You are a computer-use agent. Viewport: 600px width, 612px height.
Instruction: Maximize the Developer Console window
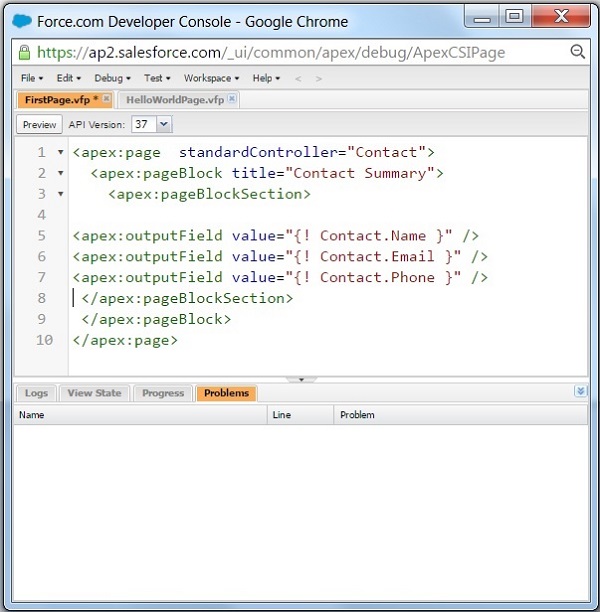coord(515,16)
